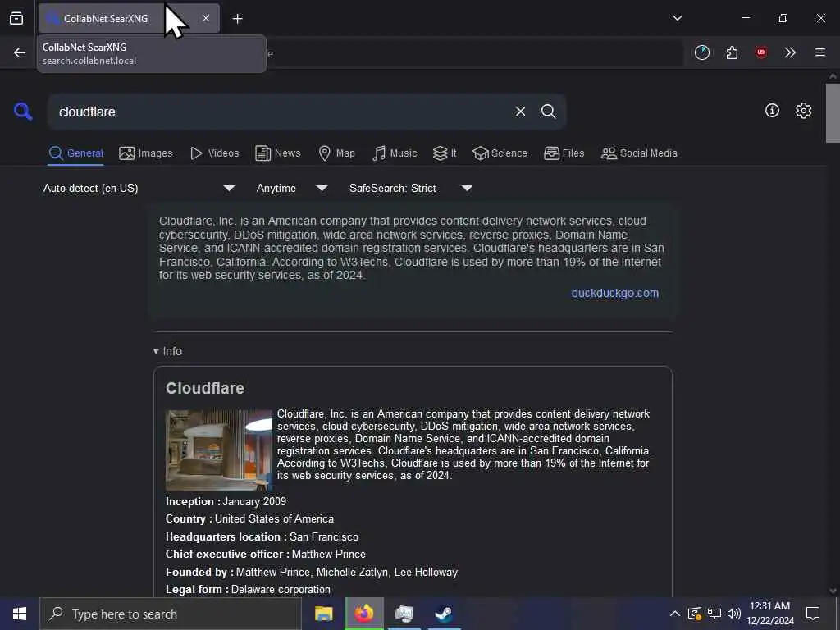Click the cloudflare search input
Viewport: 840px width, 630px height.
[x=279, y=112]
